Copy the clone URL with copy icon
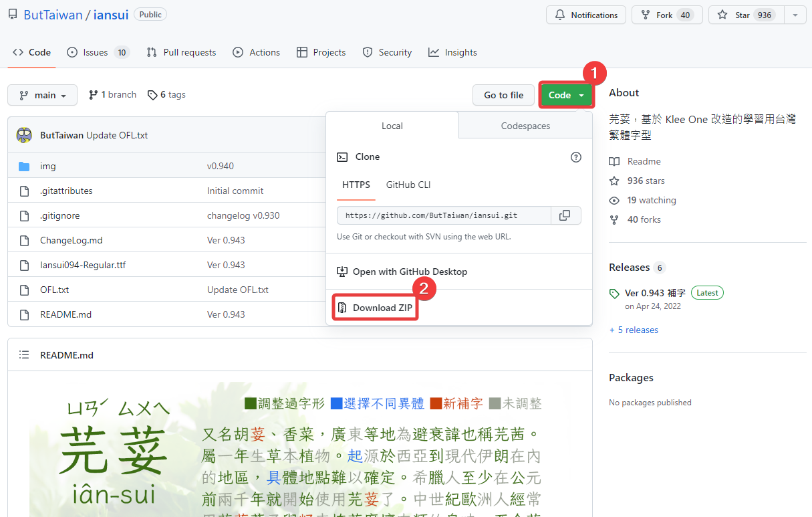 [565, 215]
